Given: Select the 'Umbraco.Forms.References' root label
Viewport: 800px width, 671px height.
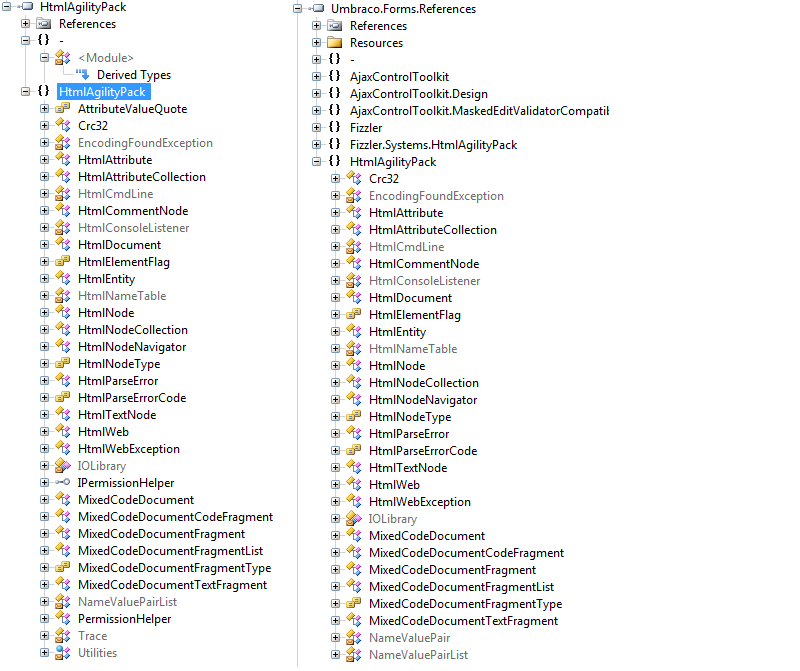Looking at the screenshot, I should [x=404, y=9].
